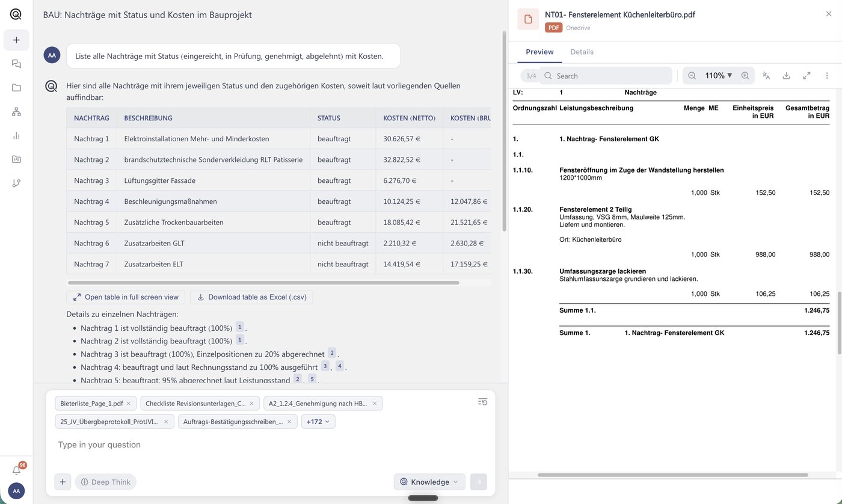Open the 110% zoom level dropdown
The width and height of the screenshot is (842, 504).
(x=719, y=76)
